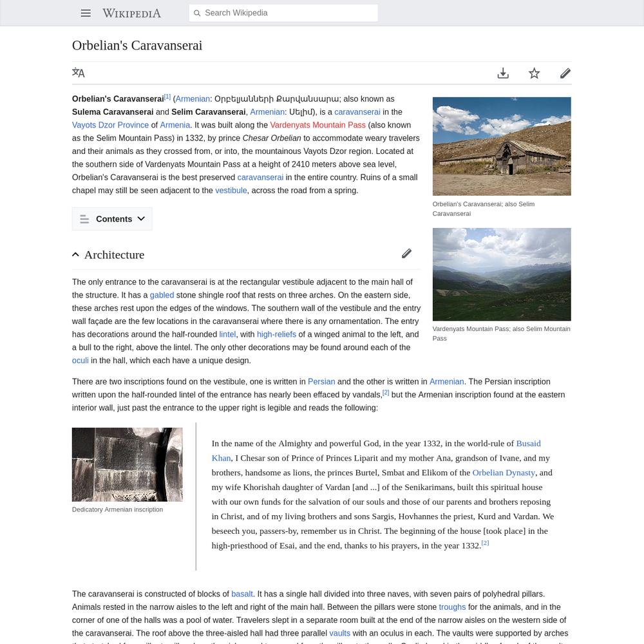Open caravanserai link after 'is a'
644x644 pixels.
(x=357, y=112)
